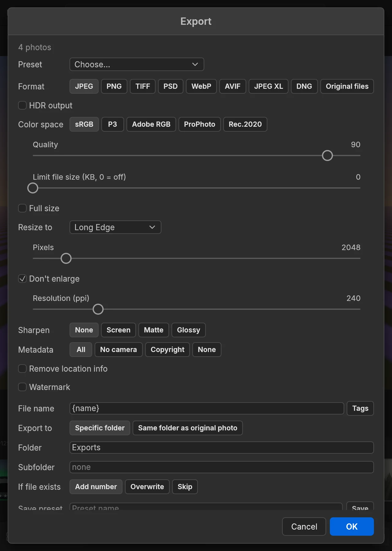Cancel the Export dialog

(304, 527)
